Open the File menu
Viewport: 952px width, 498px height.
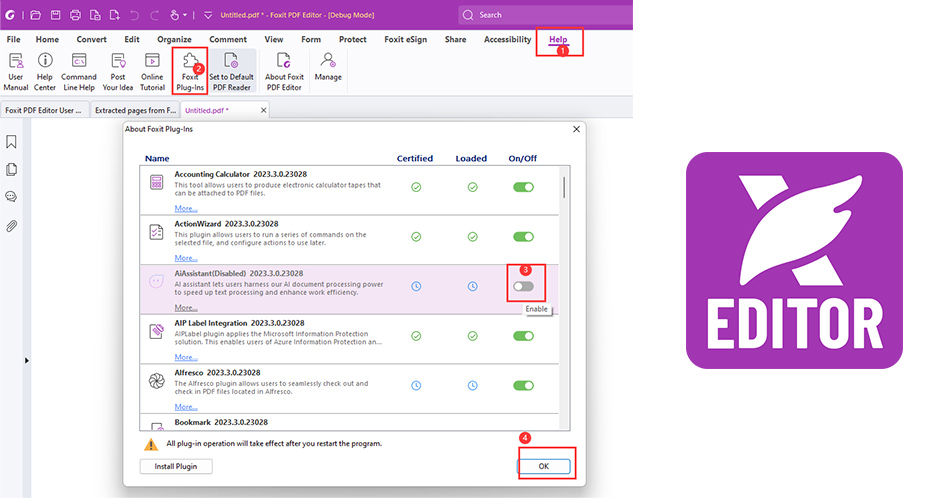13,39
